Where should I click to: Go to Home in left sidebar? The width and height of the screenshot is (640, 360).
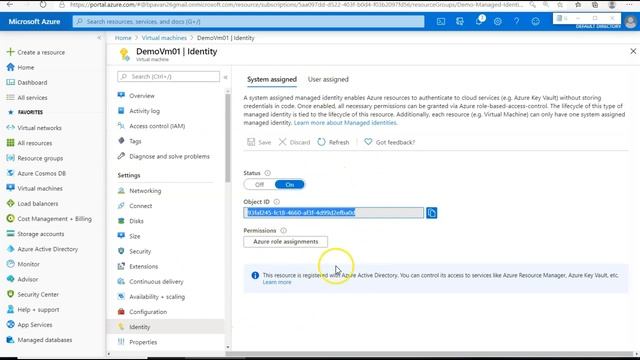click(x=20, y=67)
